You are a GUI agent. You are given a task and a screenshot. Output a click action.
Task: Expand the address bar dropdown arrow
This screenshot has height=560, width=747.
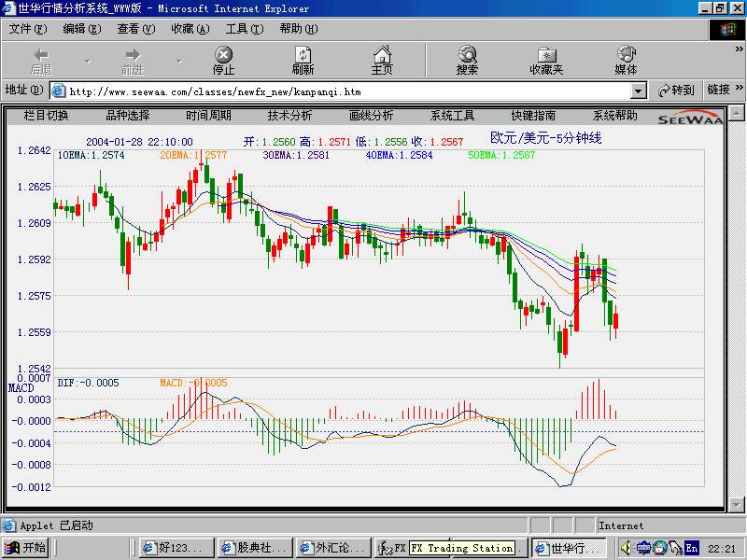point(638,91)
